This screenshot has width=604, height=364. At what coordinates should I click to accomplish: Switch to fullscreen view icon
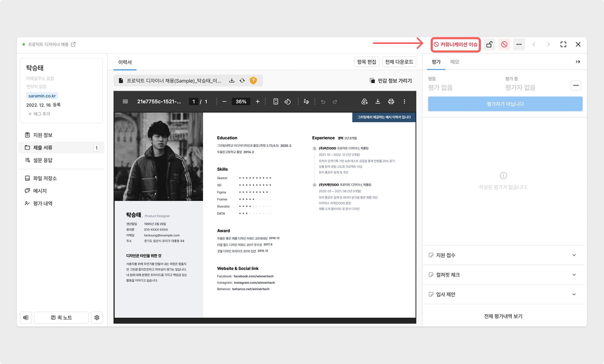click(563, 44)
